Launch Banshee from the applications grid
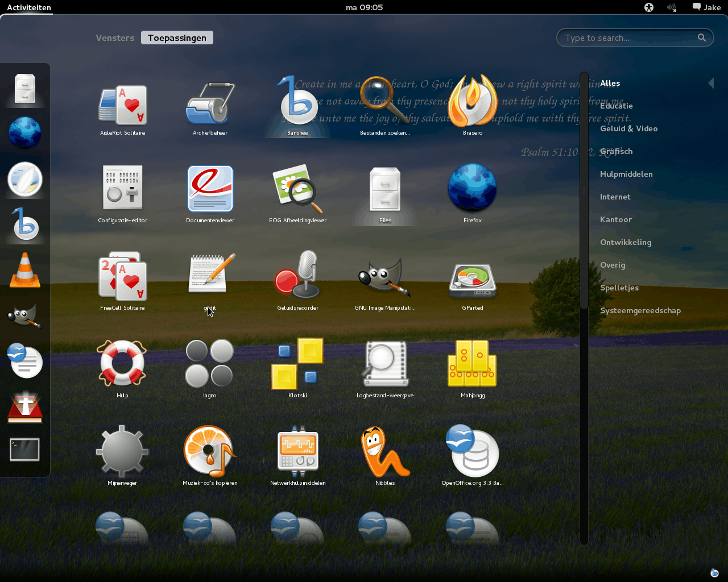This screenshot has height=582, width=728. (297, 106)
